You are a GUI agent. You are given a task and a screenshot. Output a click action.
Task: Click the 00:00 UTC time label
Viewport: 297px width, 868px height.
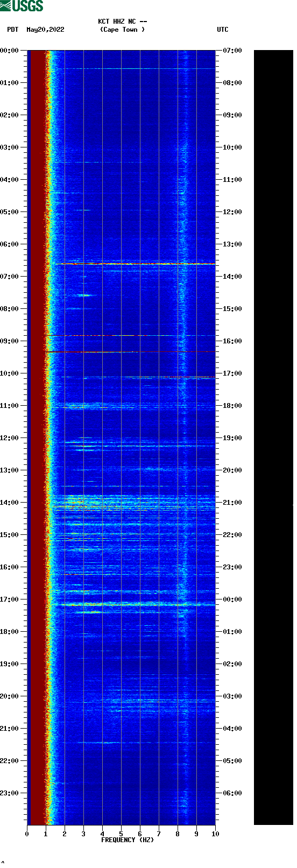[x=232, y=599]
